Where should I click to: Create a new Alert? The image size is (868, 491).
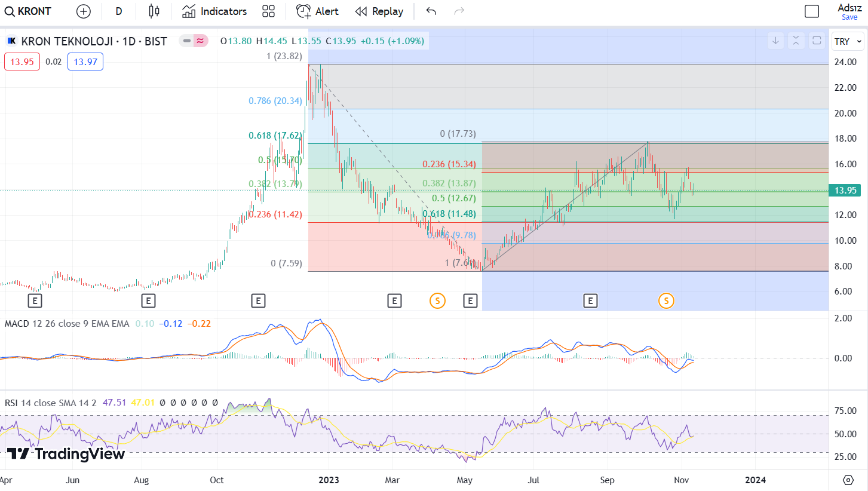pos(317,11)
